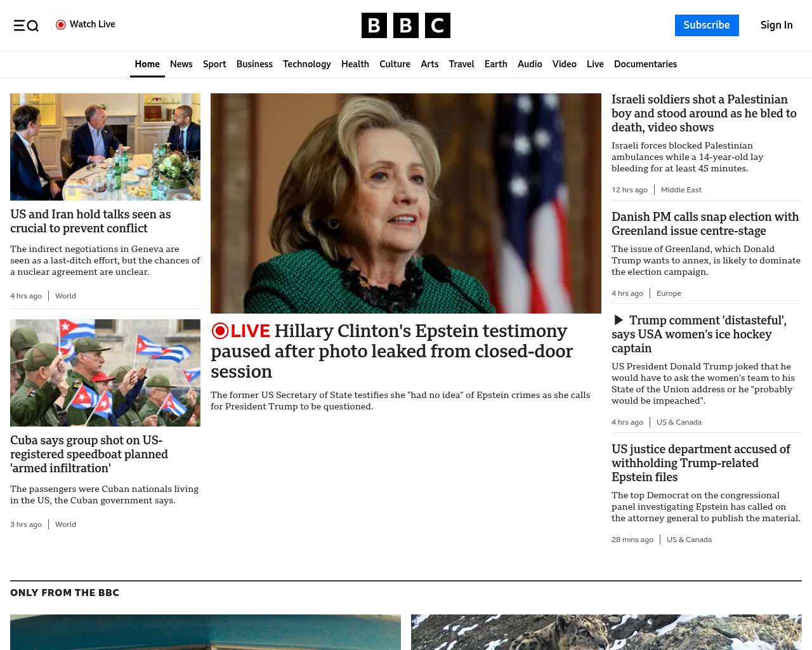Open the Earth section
This screenshot has width=812, height=650.
[x=496, y=64]
